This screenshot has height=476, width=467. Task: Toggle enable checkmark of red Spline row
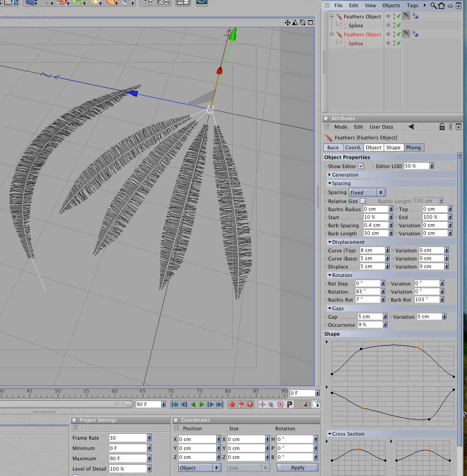(398, 43)
